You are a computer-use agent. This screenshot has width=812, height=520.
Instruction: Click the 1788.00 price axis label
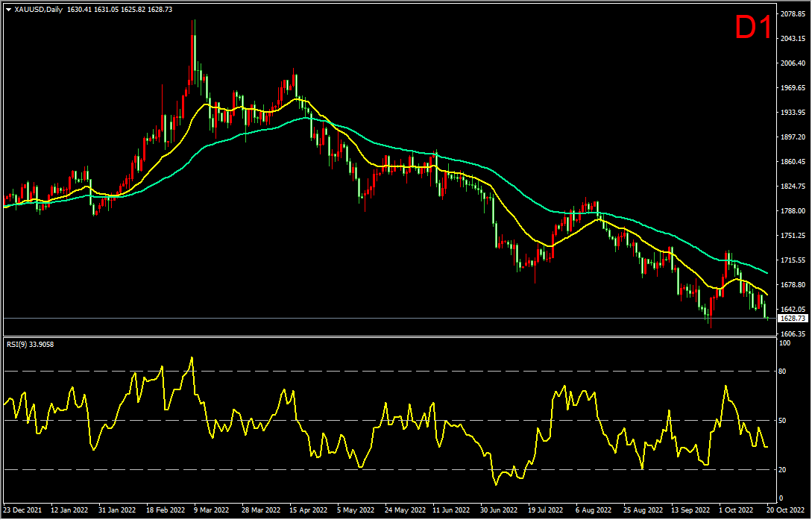pyautogui.click(x=793, y=211)
